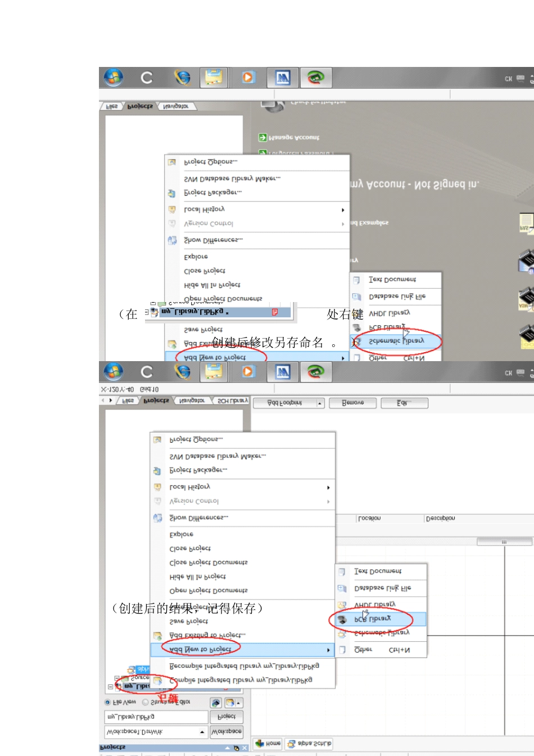534x756 pixels.
Task: Click the Text Document icon in the upper submenu
Action: pos(356,280)
